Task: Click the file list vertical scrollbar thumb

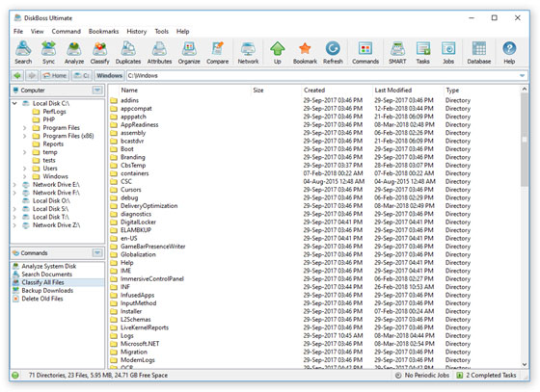Action: tap(525, 140)
